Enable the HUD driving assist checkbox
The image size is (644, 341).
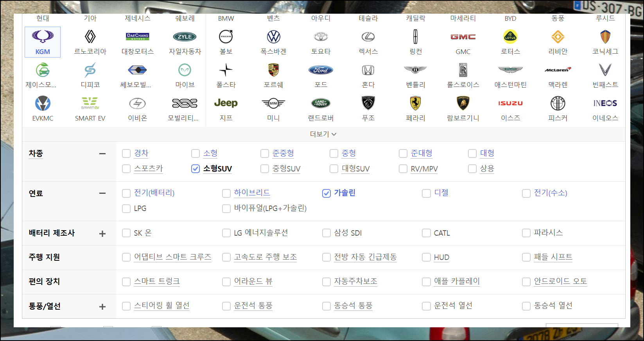pos(427,257)
